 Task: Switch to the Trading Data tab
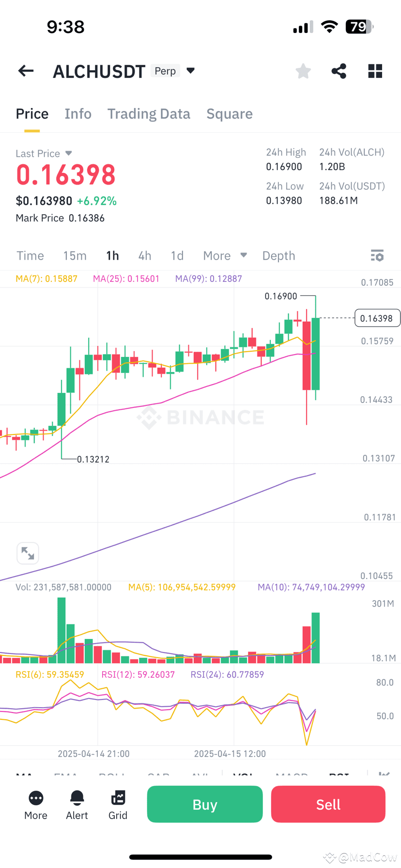point(149,113)
